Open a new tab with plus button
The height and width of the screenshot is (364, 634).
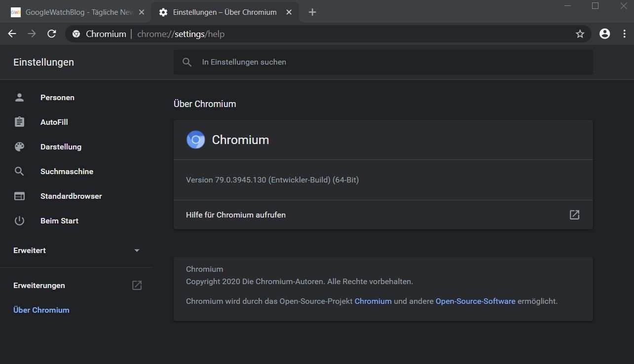(312, 12)
